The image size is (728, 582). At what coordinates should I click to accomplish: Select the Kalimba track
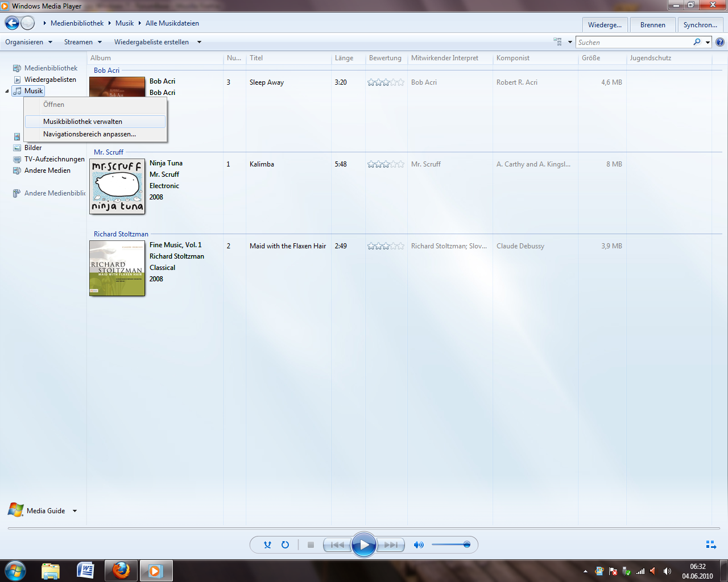262,164
